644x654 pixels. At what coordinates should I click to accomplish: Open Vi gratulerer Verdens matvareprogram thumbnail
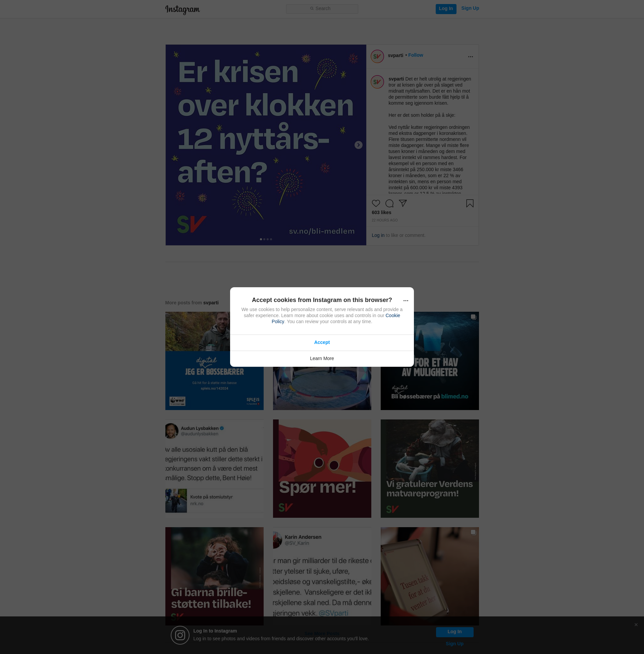(430, 468)
